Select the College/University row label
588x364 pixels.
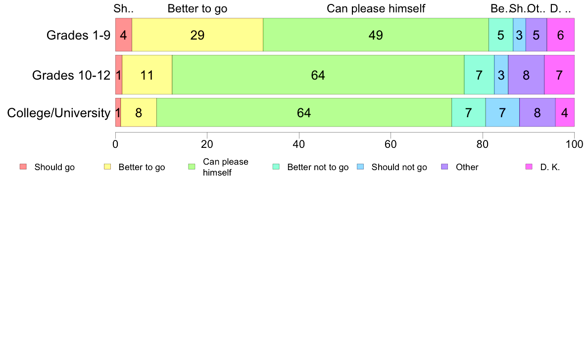59,113
